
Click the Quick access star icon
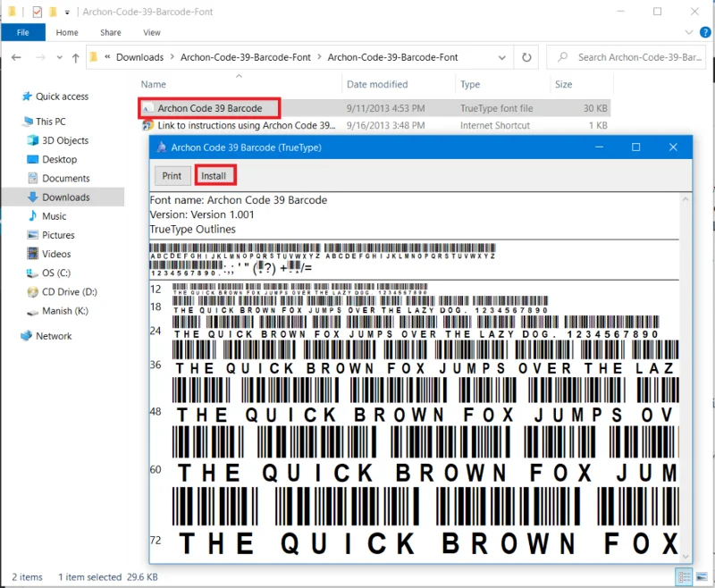tap(27, 97)
